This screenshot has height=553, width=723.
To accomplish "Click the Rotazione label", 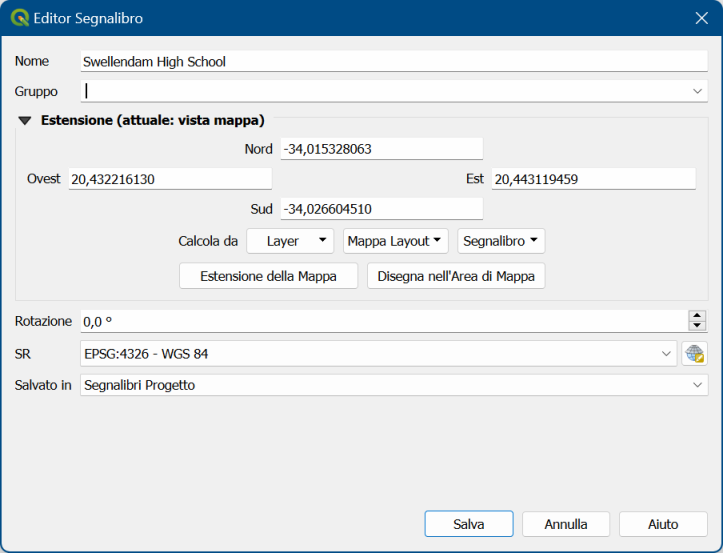I will (x=43, y=321).
